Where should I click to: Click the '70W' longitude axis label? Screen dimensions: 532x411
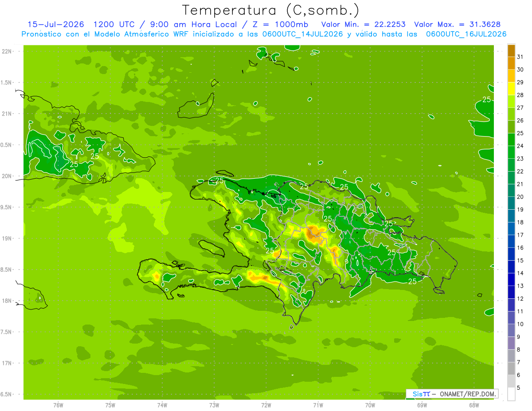tap(370, 405)
